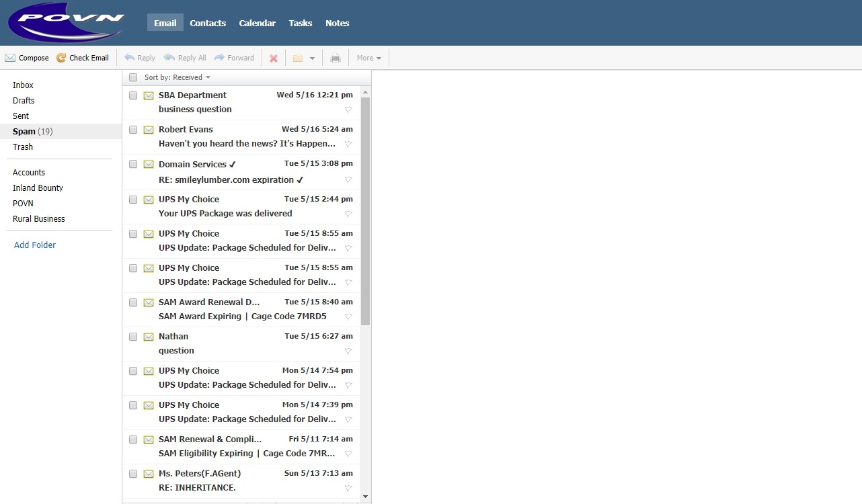The height and width of the screenshot is (504, 862).
Task: Open the Compose email window
Action: [x=27, y=57]
